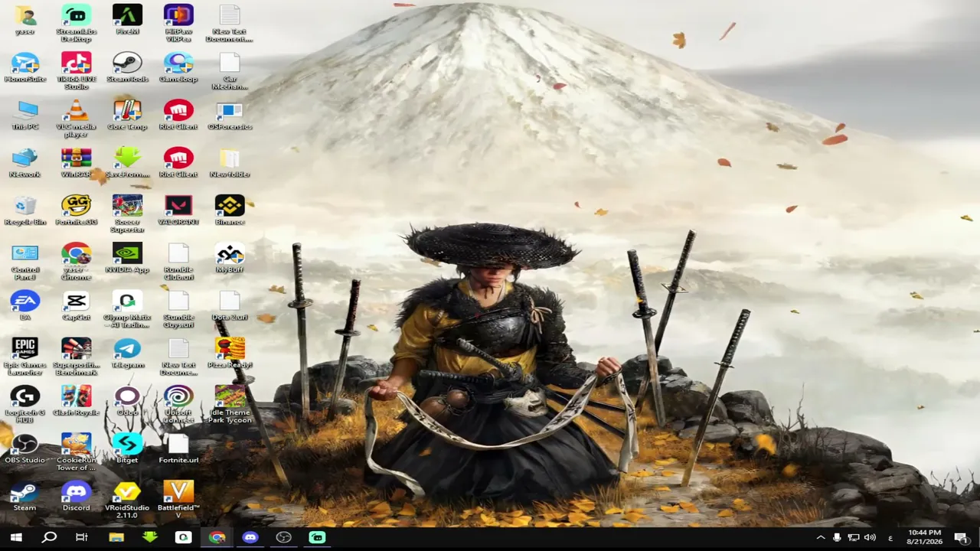Select the HitPaw VikPea desktop icon
Screen dimensions: 980x551
coord(178,23)
